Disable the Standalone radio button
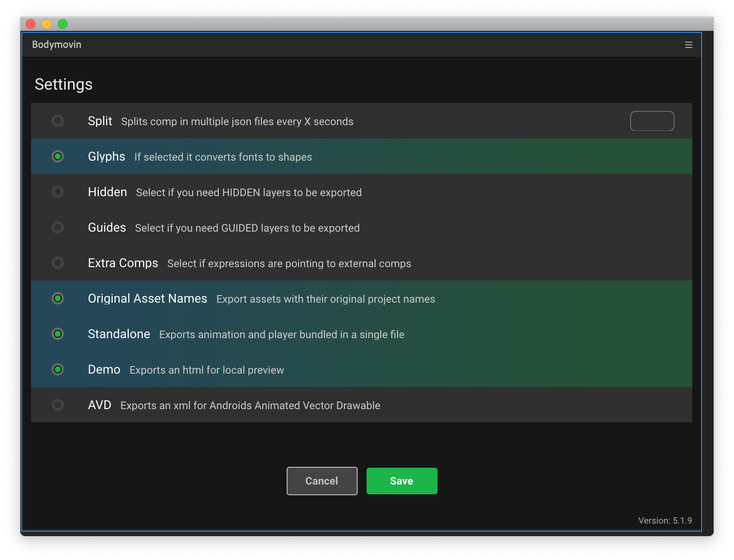Screen dimensions: 734x560 click(58, 334)
